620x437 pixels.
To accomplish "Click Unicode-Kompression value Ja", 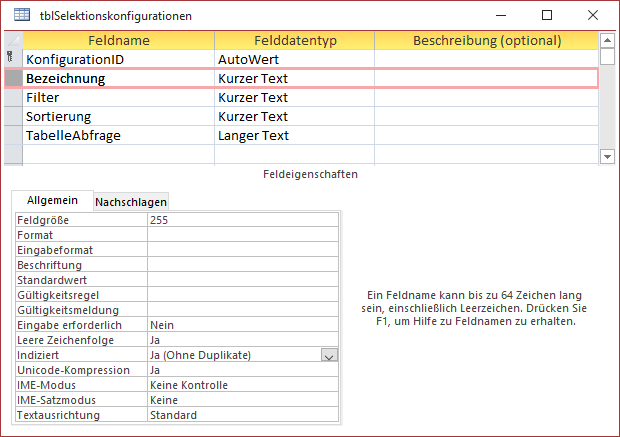I will click(243, 370).
